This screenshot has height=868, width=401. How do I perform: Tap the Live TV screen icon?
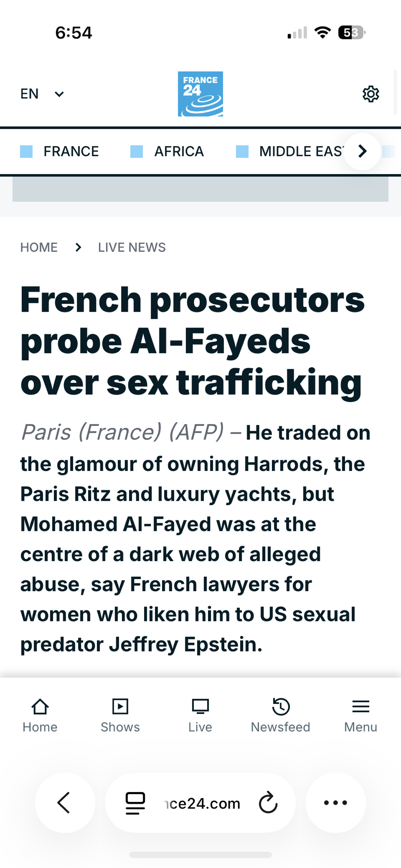200,707
